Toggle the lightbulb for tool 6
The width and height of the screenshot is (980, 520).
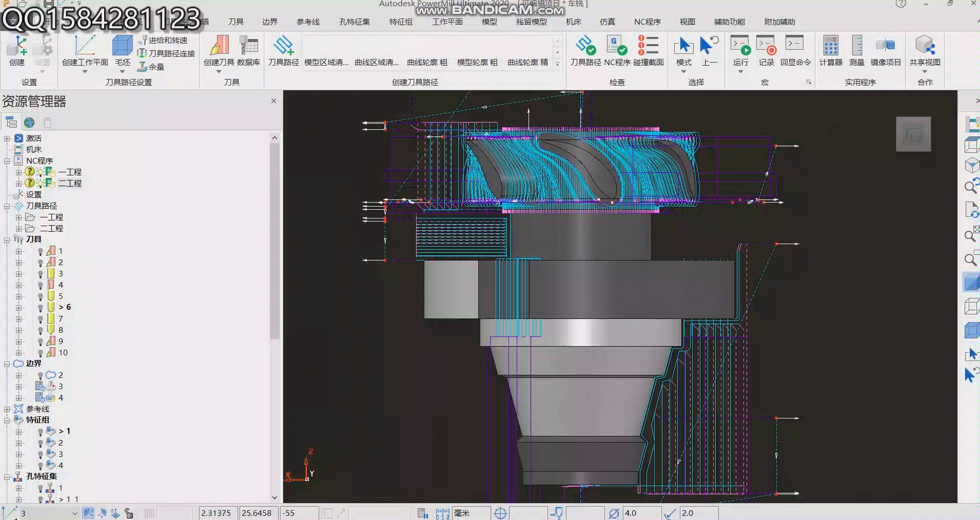pos(41,308)
